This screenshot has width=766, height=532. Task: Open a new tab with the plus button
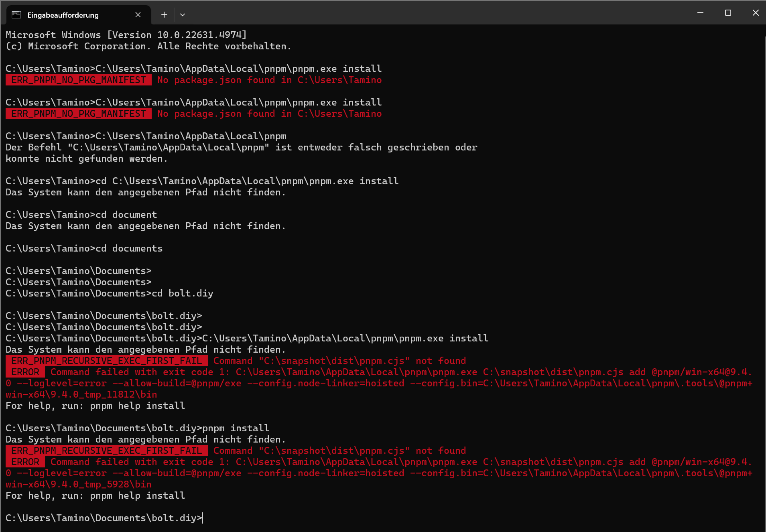click(164, 15)
